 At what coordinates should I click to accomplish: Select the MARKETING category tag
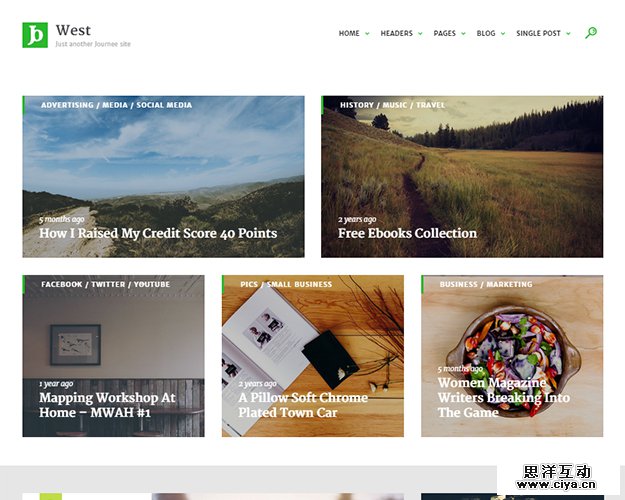509,284
